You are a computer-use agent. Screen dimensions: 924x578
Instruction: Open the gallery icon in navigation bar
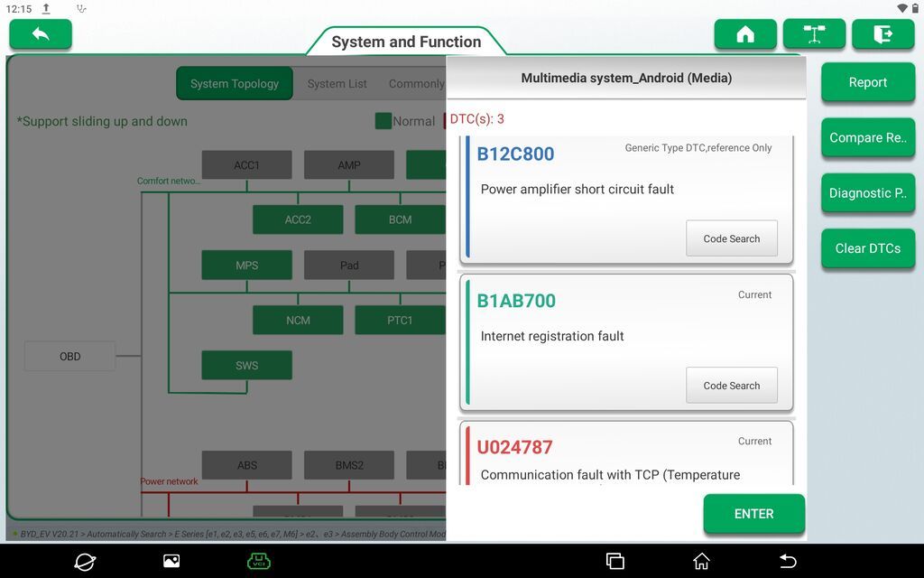(171, 561)
